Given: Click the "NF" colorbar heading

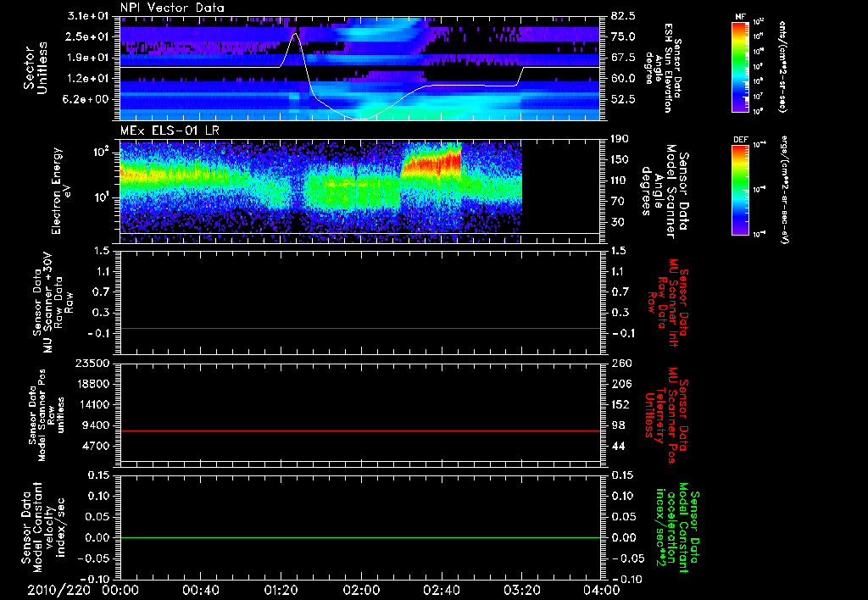Looking at the screenshot, I should point(741,17).
